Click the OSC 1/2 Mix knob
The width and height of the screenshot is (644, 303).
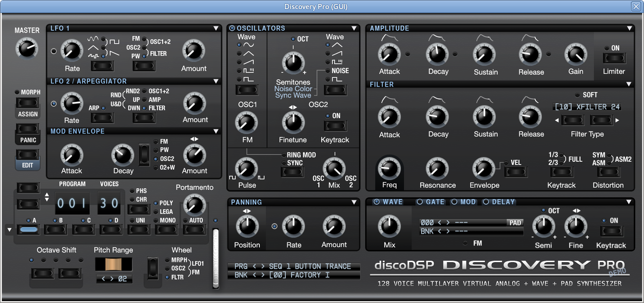pos(334,169)
